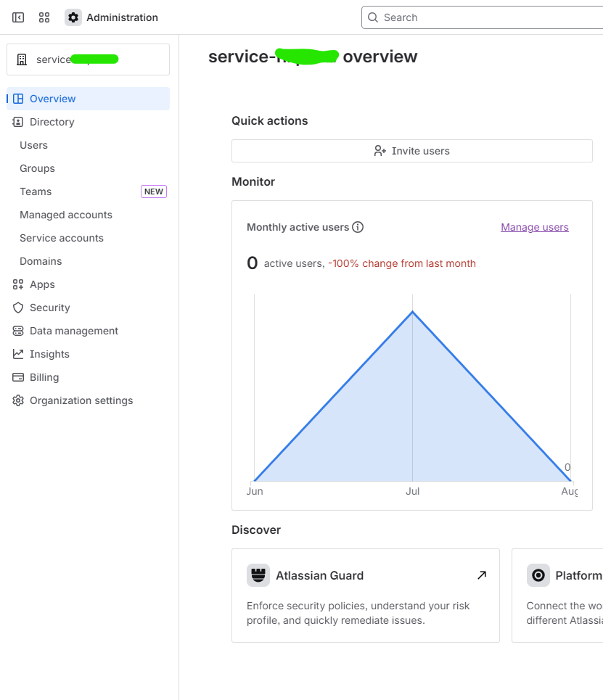Open the app switcher grid icon
Image resolution: width=603 pixels, height=700 pixels.
point(44,17)
